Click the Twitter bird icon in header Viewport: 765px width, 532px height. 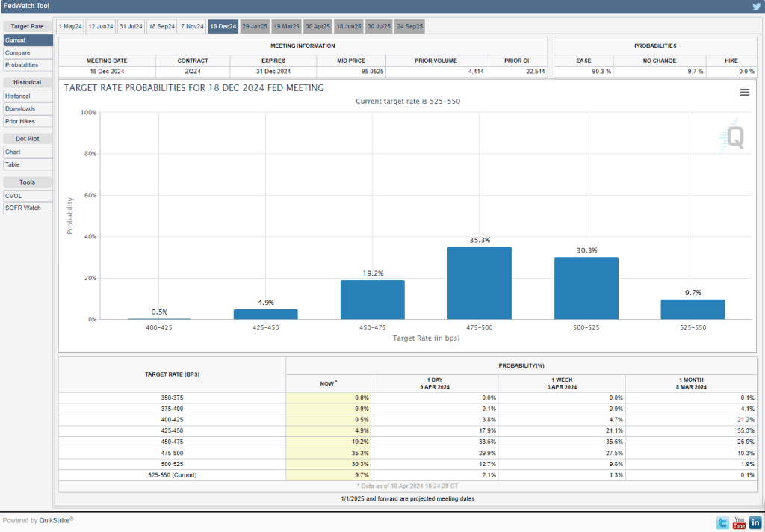pyautogui.click(x=756, y=7)
